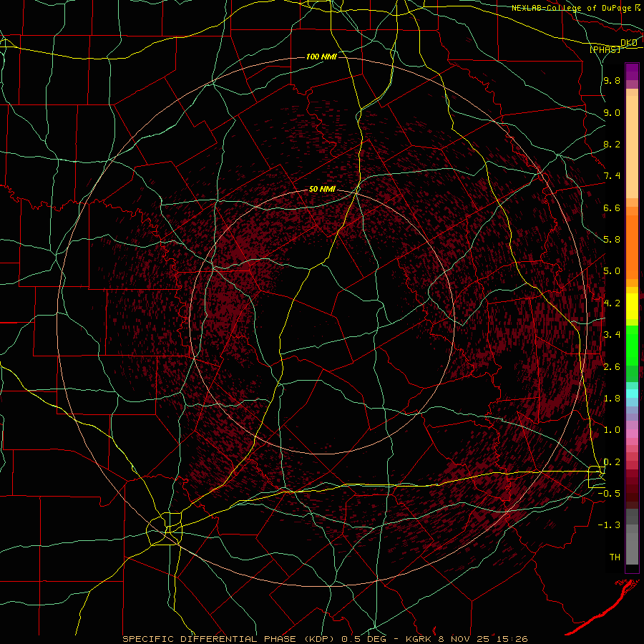The image size is (644, 644).
Task: Click the 1.8 color scale value
Action: pyautogui.click(x=612, y=399)
